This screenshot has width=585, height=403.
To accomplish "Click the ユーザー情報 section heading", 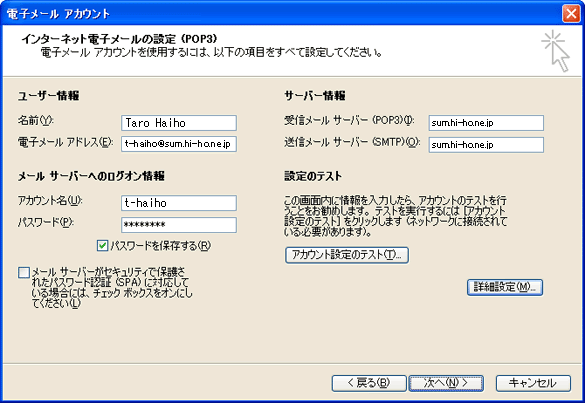I will pos(48,96).
